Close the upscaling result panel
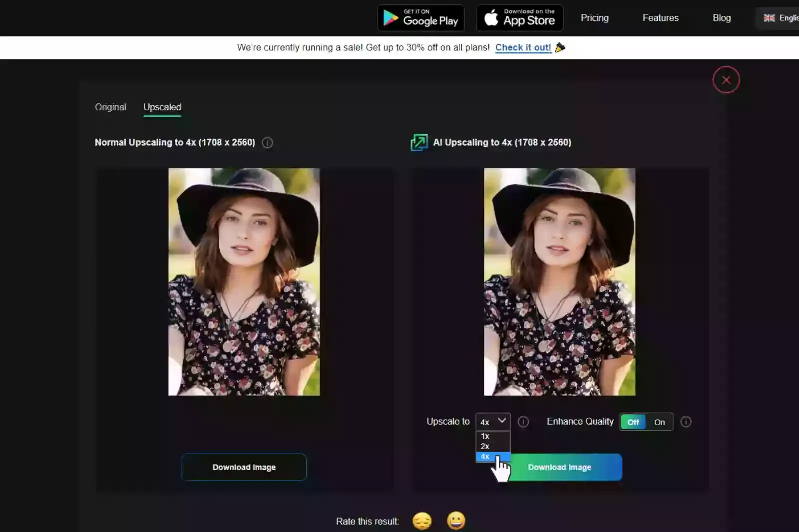 point(726,80)
